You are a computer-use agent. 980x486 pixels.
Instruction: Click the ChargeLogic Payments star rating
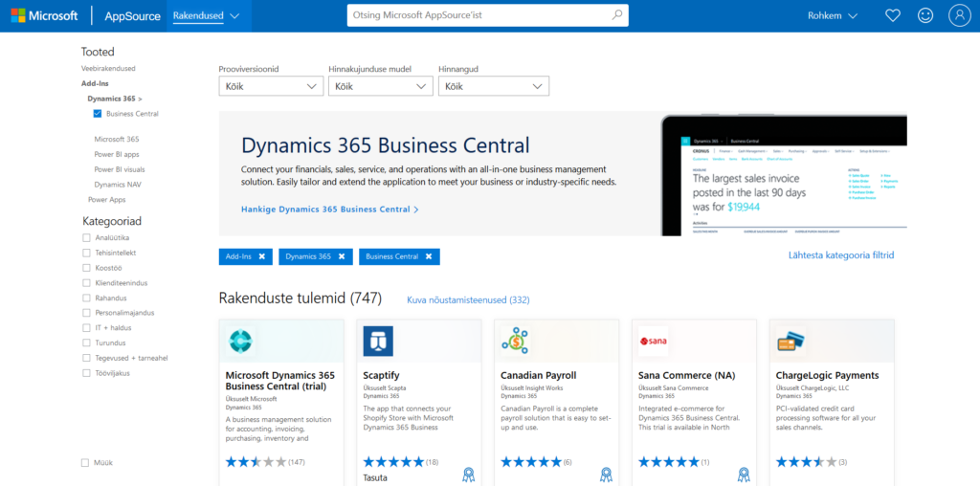[806, 462]
